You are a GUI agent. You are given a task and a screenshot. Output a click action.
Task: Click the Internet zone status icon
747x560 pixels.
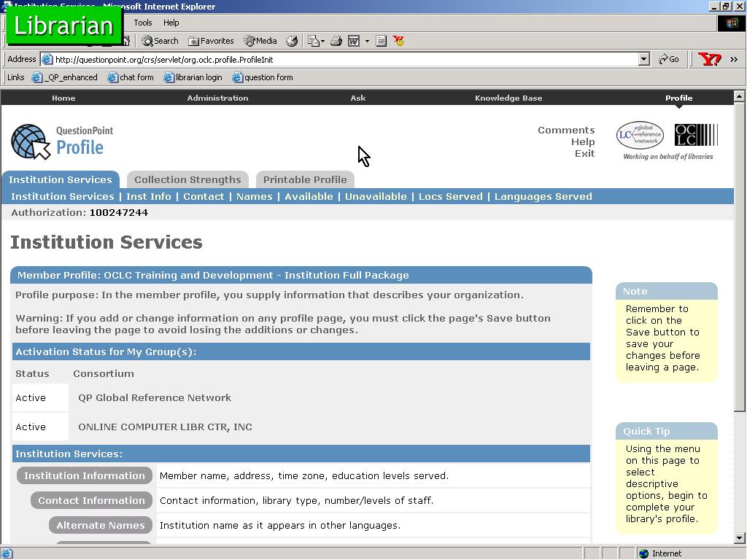pyautogui.click(x=644, y=553)
